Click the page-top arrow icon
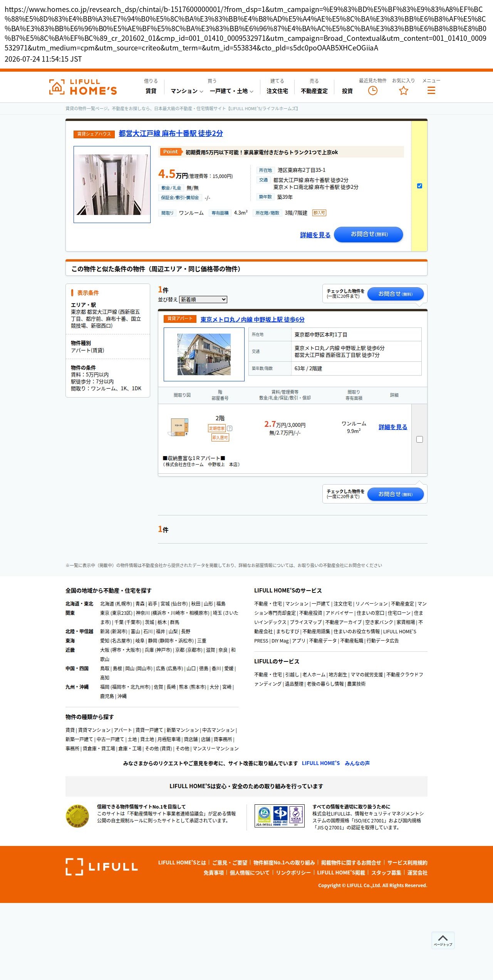493x980 pixels. click(443, 940)
